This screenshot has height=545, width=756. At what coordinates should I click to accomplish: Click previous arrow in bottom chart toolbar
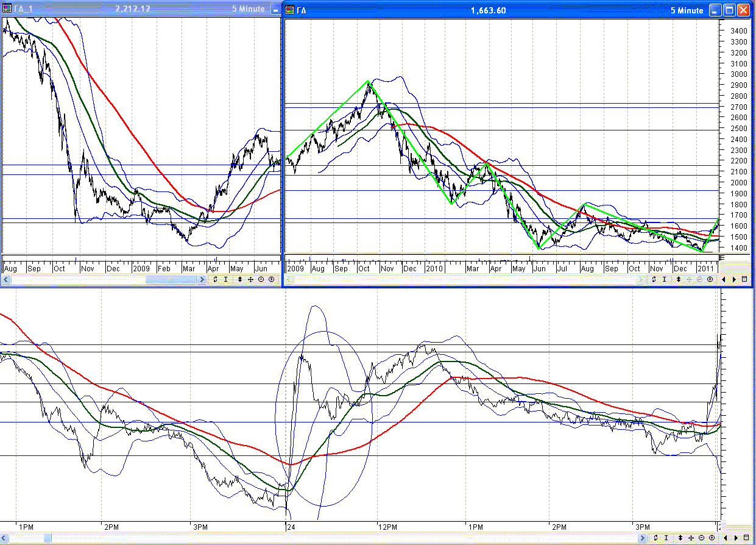coord(724,538)
